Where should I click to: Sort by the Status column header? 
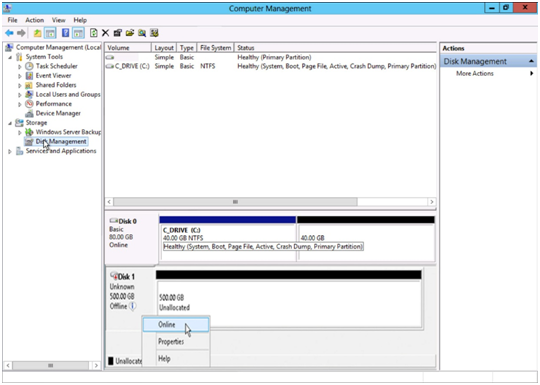335,48
